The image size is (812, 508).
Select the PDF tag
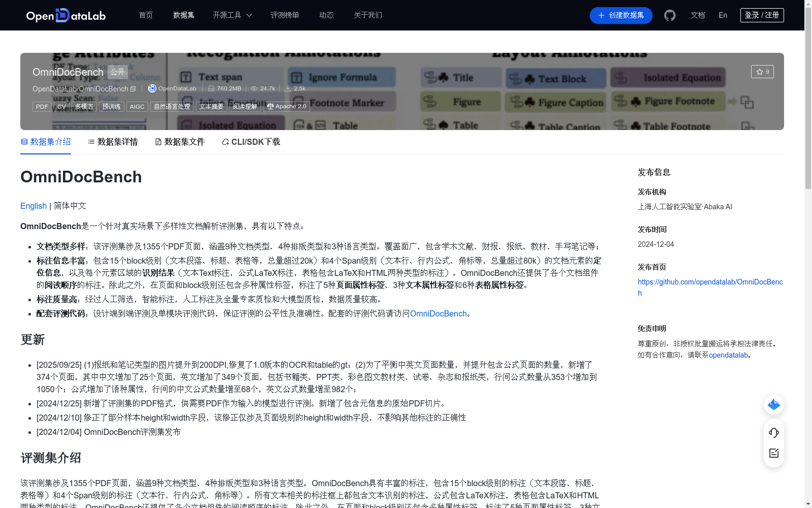(x=42, y=107)
